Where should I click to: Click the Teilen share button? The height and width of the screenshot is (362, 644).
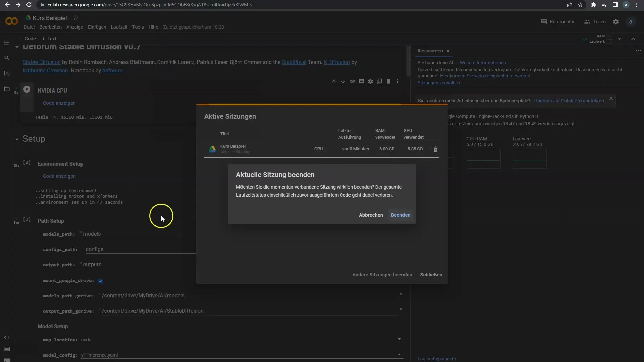click(595, 22)
